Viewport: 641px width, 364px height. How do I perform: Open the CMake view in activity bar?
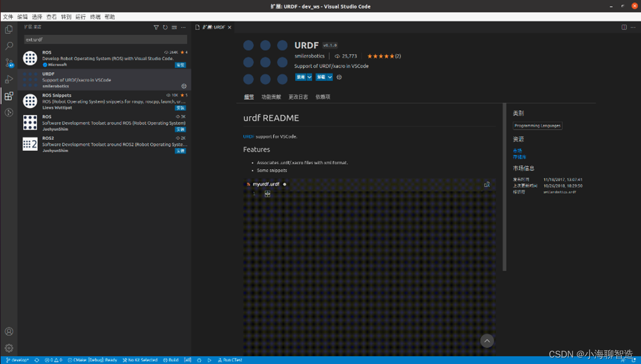(x=9, y=113)
